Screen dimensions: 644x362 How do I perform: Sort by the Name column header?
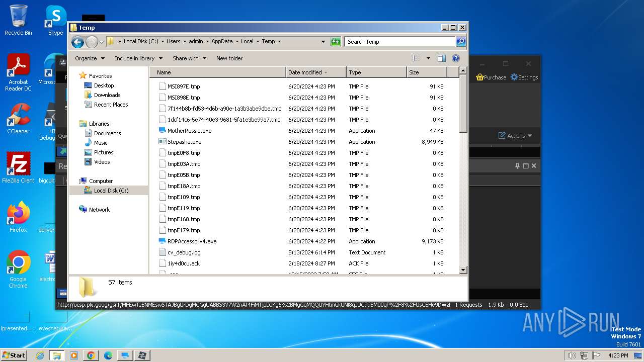pos(218,72)
